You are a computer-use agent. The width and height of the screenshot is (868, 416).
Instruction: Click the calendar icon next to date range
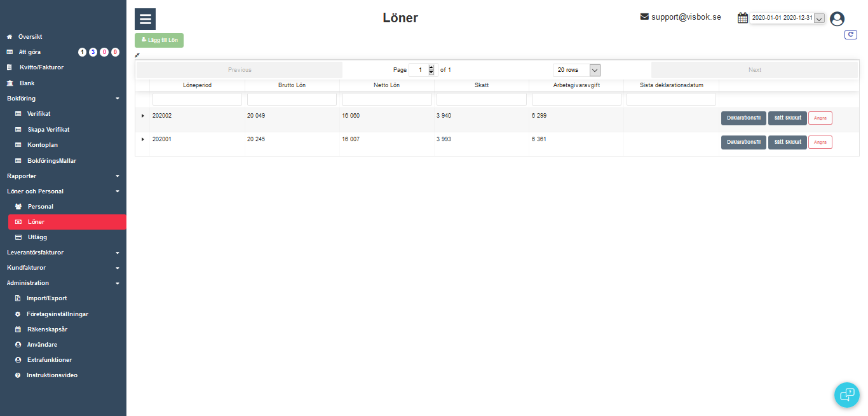pyautogui.click(x=742, y=18)
